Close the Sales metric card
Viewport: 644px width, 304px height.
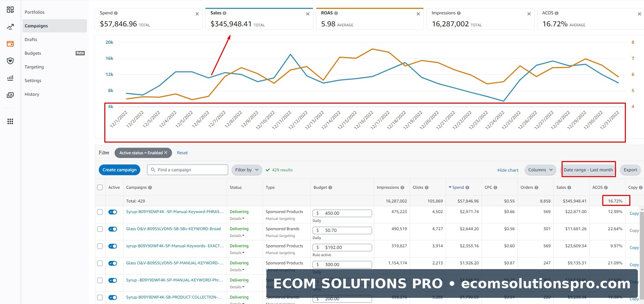(308, 14)
